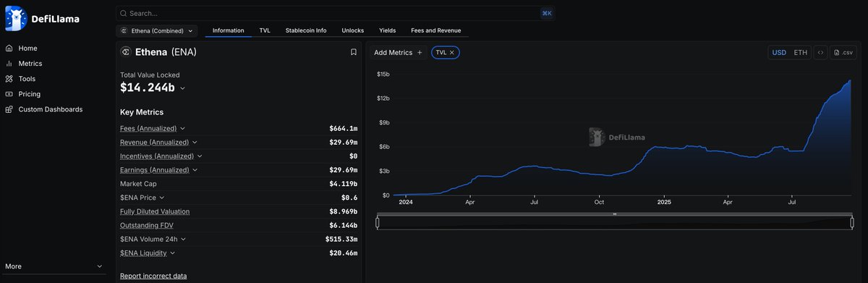Image resolution: width=868 pixels, height=283 pixels.
Task: Click the $4.119b market cap value
Action: click(x=343, y=184)
